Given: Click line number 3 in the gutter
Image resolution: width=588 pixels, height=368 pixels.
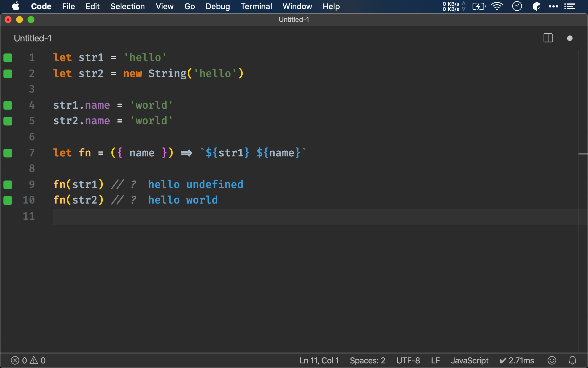Looking at the screenshot, I should tap(32, 89).
